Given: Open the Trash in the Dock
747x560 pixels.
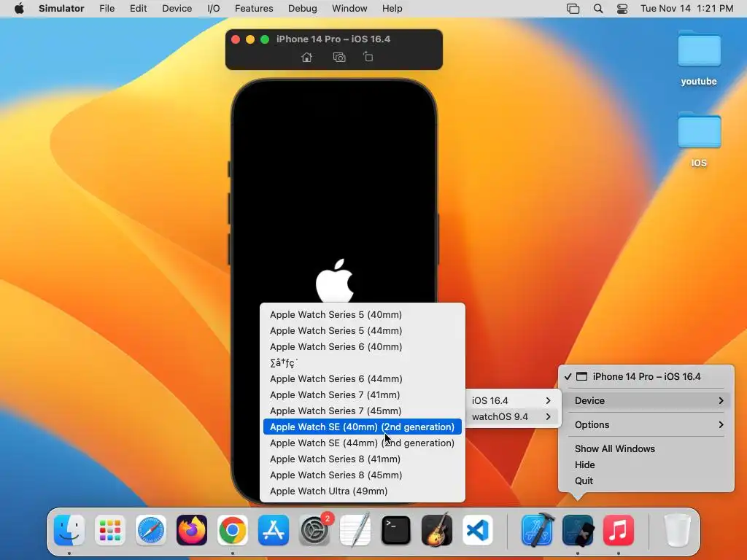Looking at the screenshot, I should [x=677, y=530].
